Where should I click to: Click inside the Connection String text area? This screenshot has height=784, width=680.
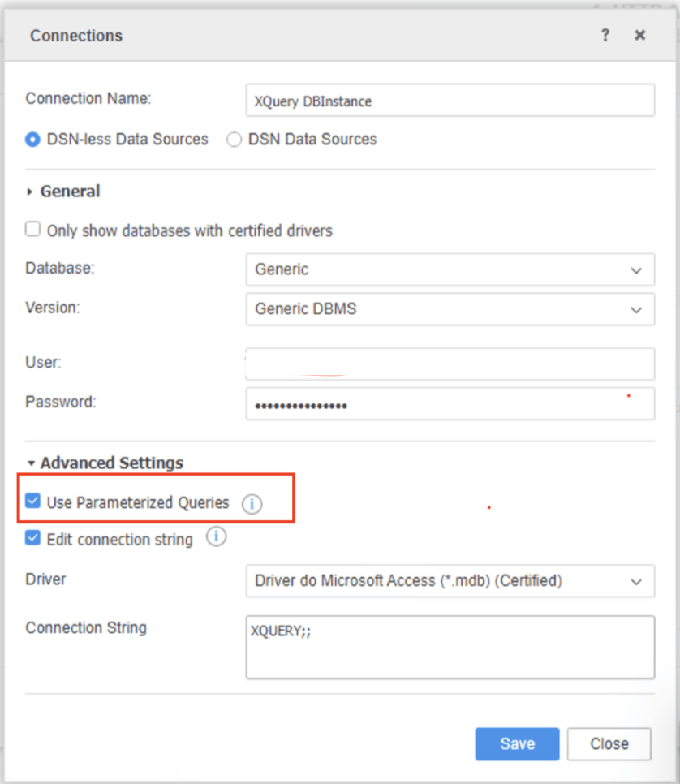[450, 647]
